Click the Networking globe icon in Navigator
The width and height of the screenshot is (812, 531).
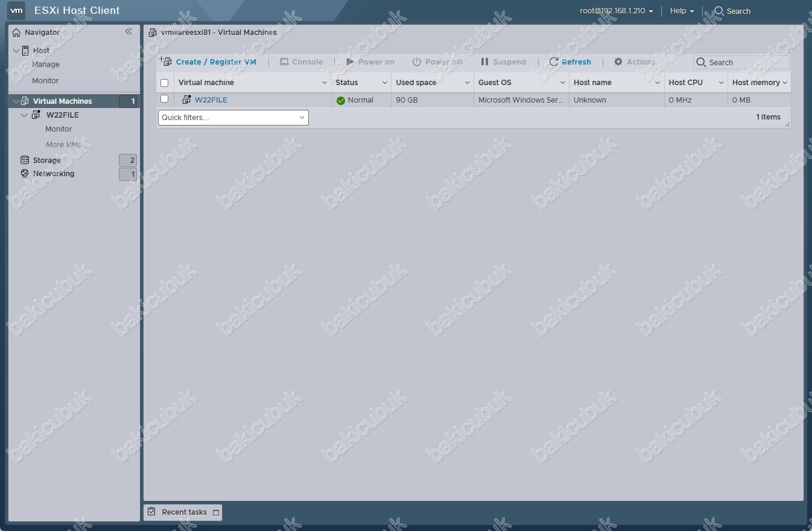(x=25, y=173)
